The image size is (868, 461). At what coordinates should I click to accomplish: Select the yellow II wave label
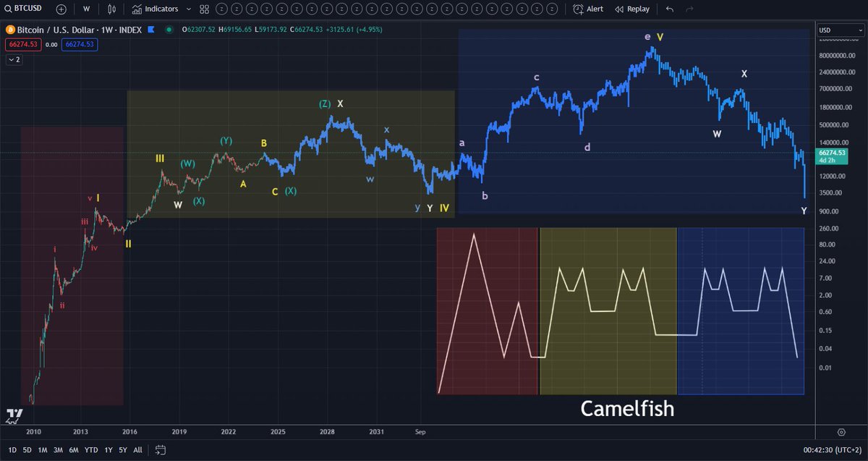(128, 244)
